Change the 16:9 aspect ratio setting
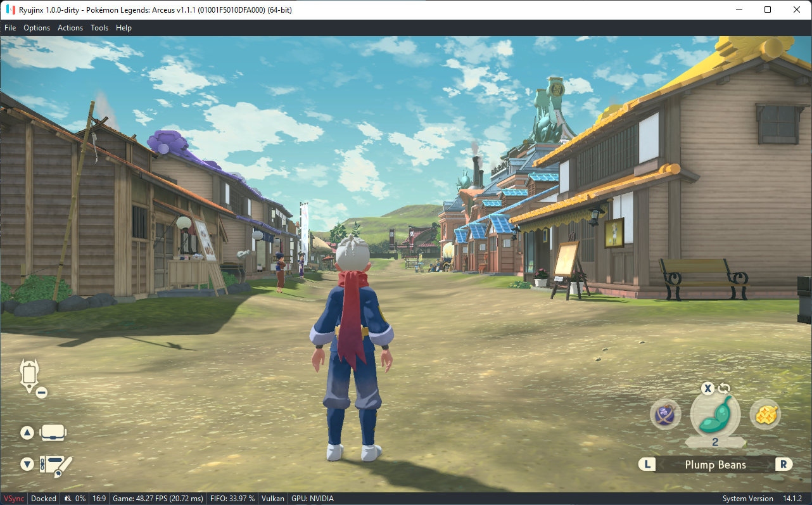The image size is (812, 505). [x=99, y=499]
